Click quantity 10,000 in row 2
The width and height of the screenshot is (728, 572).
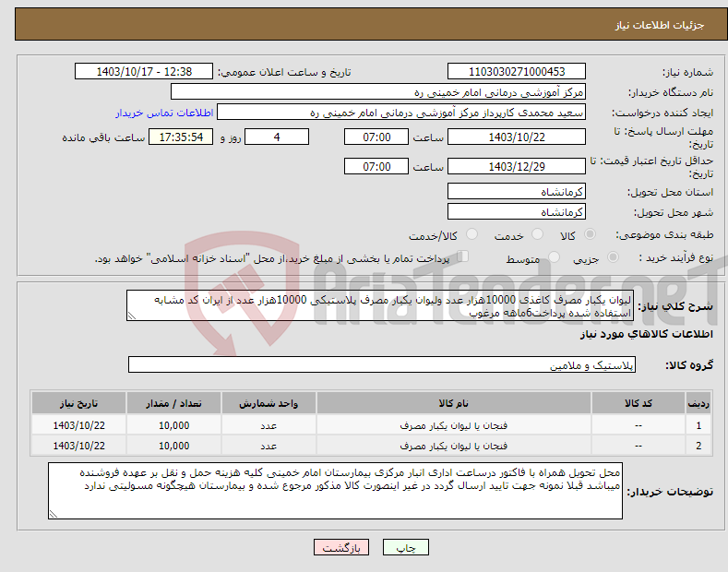(174, 446)
